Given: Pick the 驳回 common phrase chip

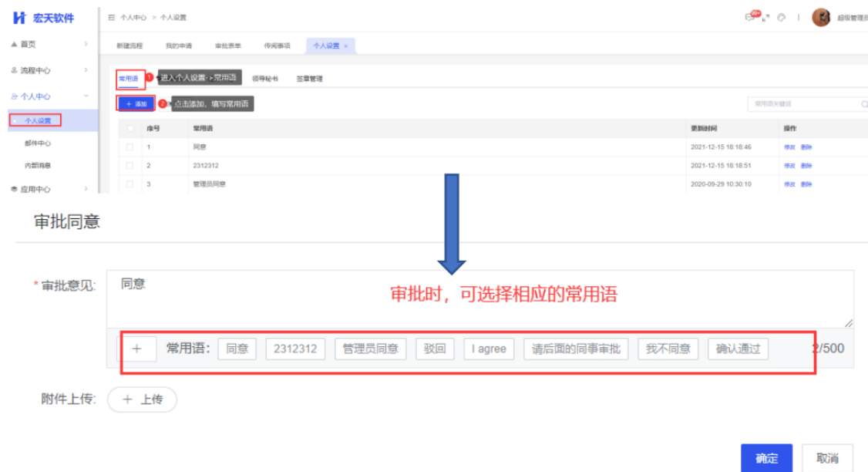Looking at the screenshot, I should 435,349.
